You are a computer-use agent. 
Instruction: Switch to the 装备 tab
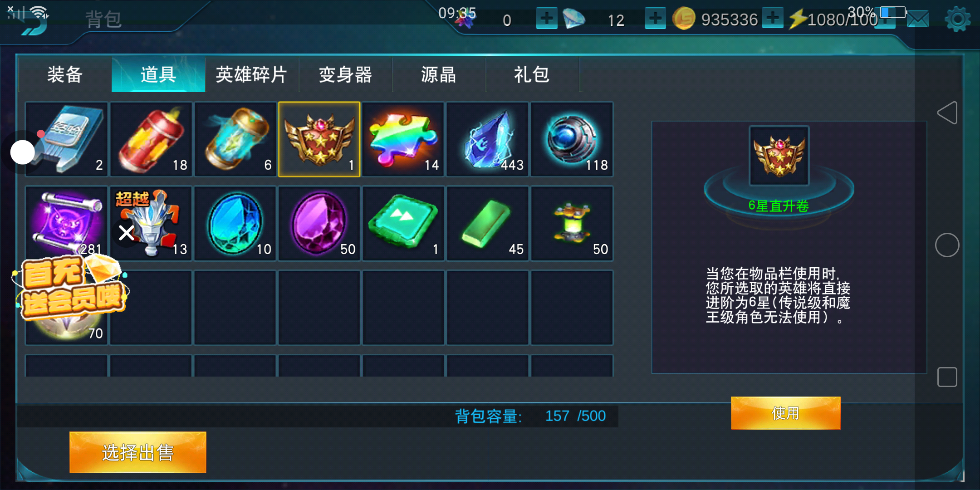(x=65, y=74)
